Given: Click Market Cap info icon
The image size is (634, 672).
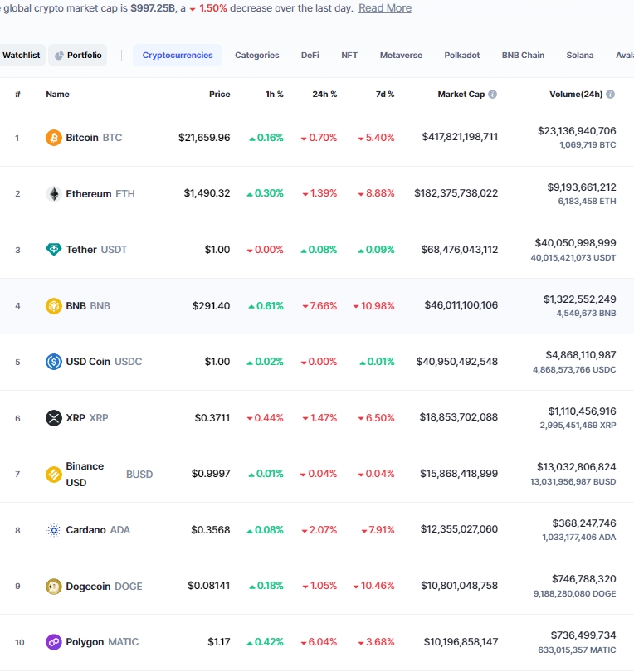Looking at the screenshot, I should click(x=493, y=95).
